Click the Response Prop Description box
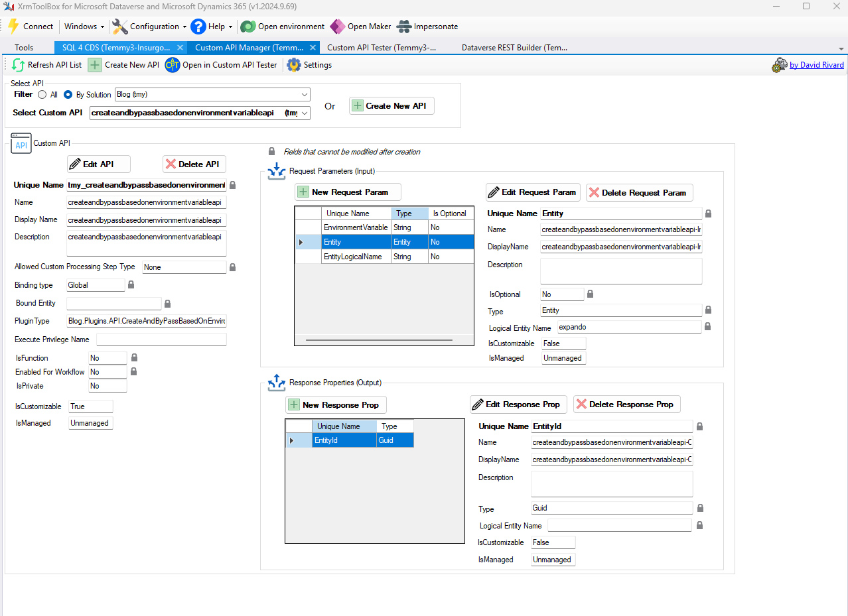This screenshot has width=848, height=616. [x=612, y=484]
